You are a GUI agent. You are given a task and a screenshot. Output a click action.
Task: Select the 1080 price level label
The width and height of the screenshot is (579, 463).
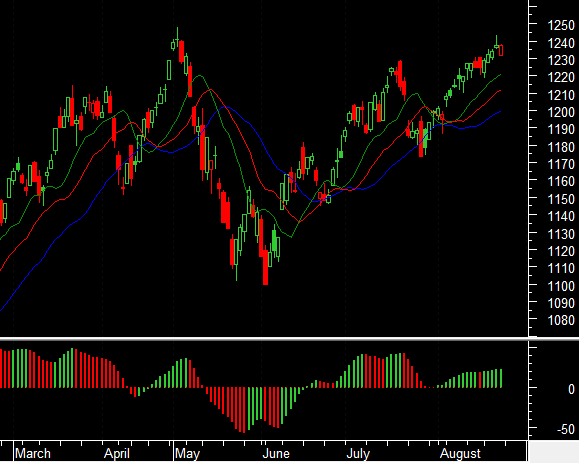pos(561,320)
